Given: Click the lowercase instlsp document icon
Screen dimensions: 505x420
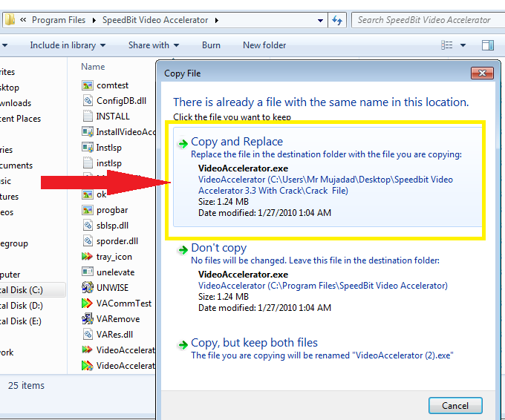Looking at the screenshot, I should (x=88, y=163).
